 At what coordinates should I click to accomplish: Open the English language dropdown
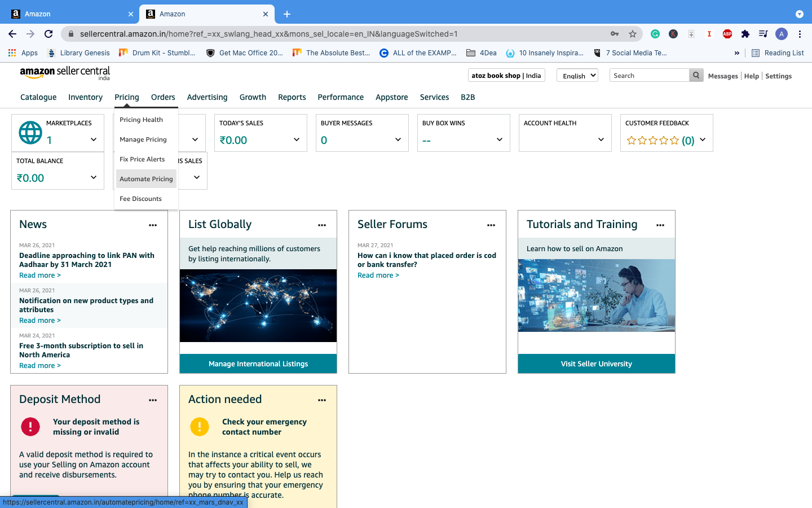(x=577, y=76)
